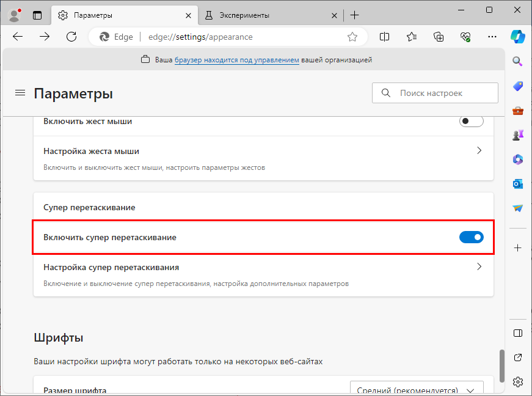Image resolution: width=532 pixels, height=396 pixels.
Task: Launch Copilot from the toolbar
Action: (518, 37)
